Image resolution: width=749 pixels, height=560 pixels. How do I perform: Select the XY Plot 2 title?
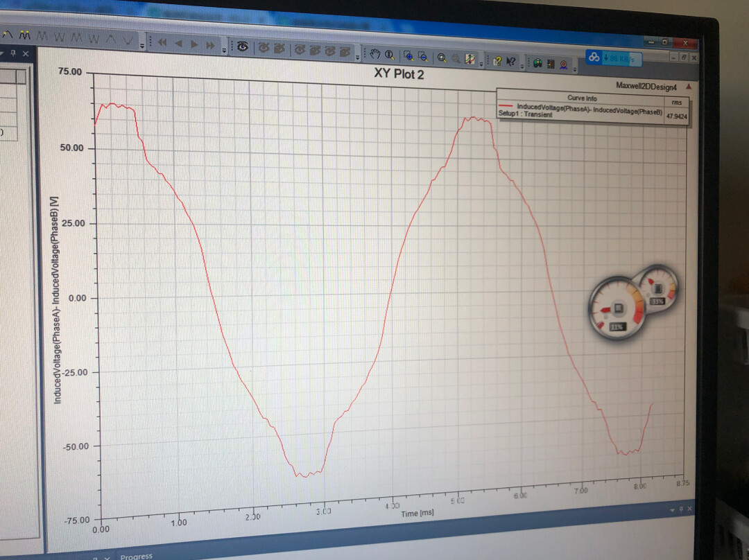pyautogui.click(x=399, y=73)
